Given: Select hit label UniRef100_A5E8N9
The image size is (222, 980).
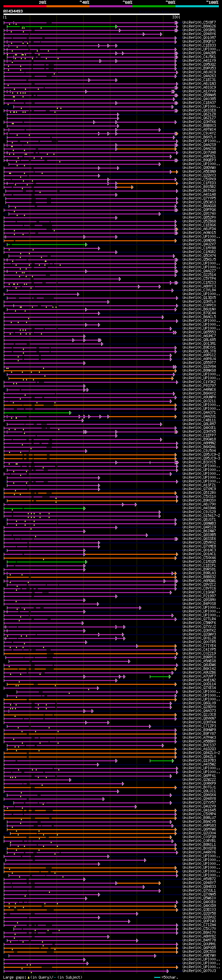Looking at the screenshot, I should [199, 172].
